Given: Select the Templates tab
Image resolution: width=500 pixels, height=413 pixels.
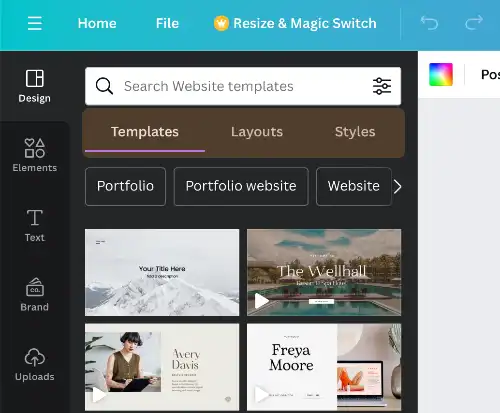Looking at the screenshot, I should pyautogui.click(x=145, y=132).
